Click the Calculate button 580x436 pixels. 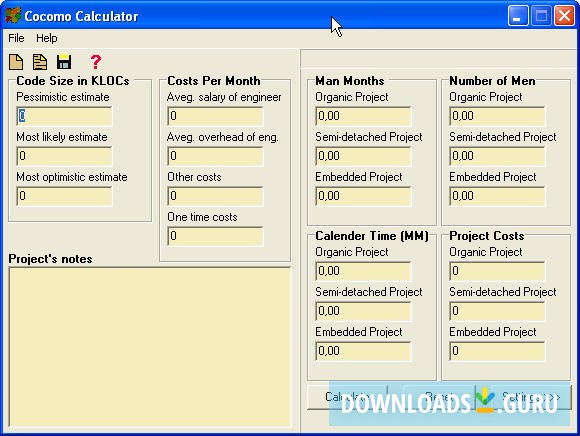pyautogui.click(x=347, y=397)
